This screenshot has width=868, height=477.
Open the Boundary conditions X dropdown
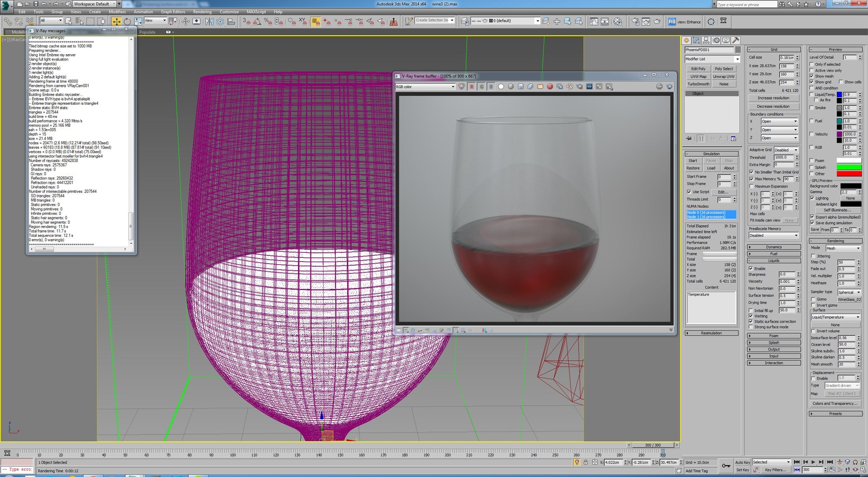(x=779, y=121)
